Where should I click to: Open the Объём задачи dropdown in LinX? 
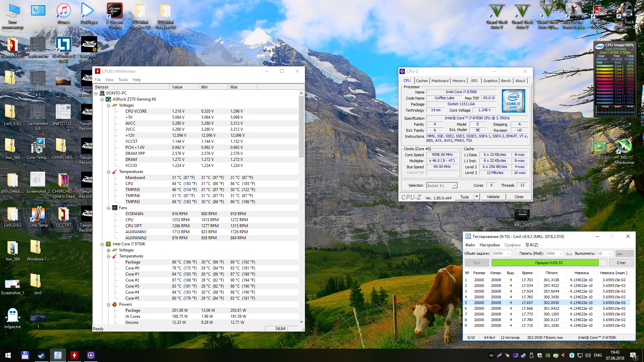(508, 254)
